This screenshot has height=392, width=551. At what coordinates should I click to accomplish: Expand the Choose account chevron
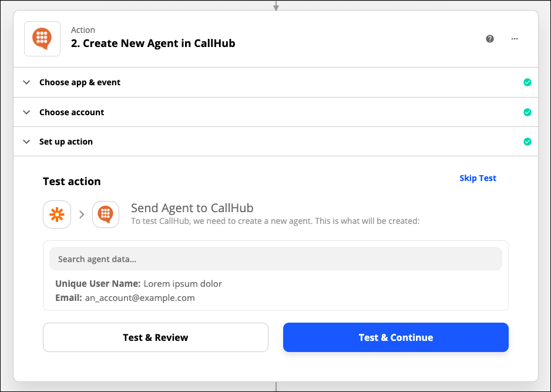(26, 112)
